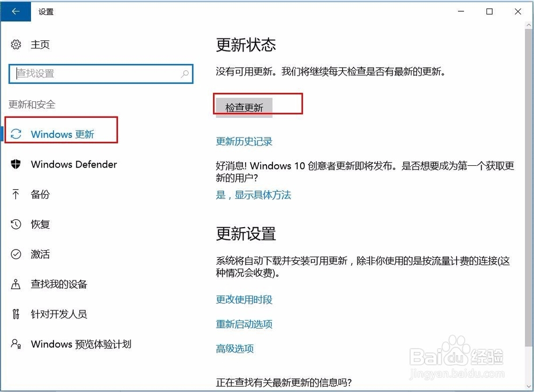The width and height of the screenshot is (534, 392).
Task: Click the 没有可用更新 status text
Action: 331,72
